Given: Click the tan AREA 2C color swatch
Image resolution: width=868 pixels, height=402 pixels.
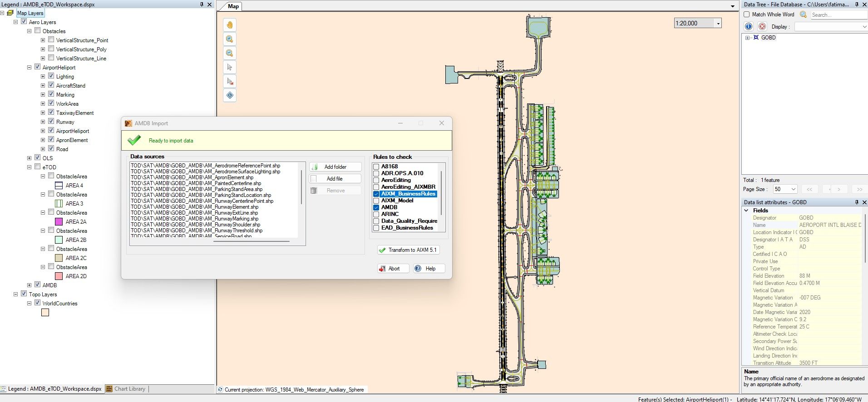Looking at the screenshot, I should coord(59,258).
